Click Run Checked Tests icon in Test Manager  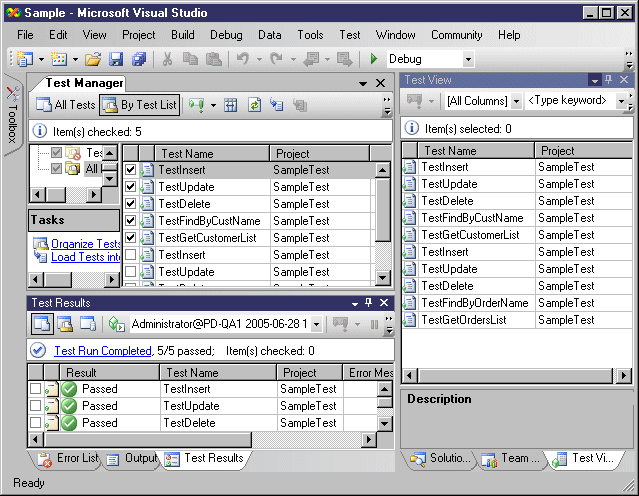coord(196,106)
